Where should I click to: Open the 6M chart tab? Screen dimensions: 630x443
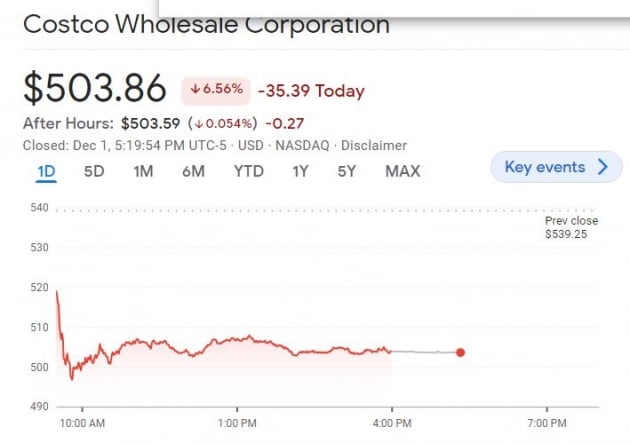(193, 171)
